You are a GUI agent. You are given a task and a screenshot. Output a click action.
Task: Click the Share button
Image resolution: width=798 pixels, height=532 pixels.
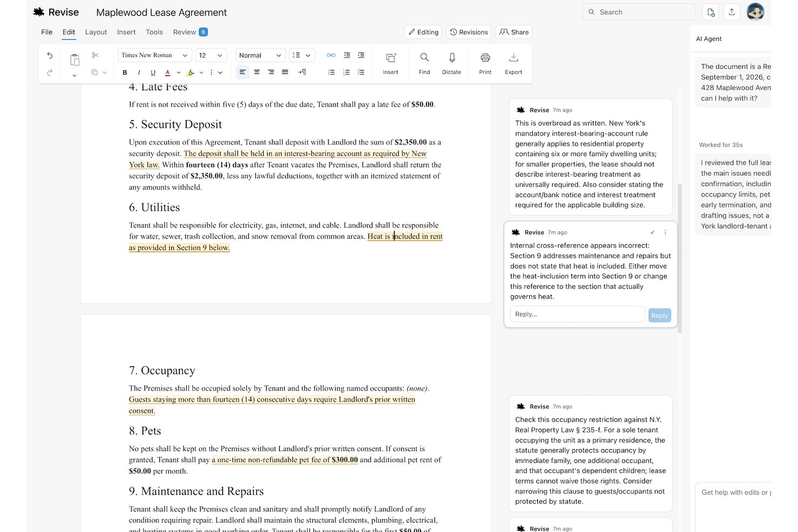tap(514, 32)
